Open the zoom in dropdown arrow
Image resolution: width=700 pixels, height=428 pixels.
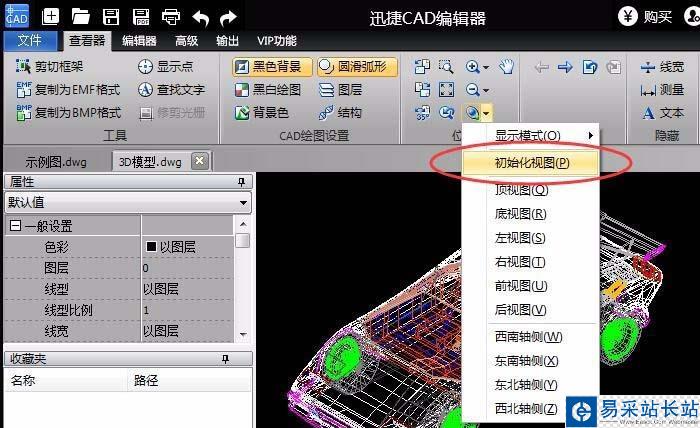pyautogui.click(x=486, y=67)
